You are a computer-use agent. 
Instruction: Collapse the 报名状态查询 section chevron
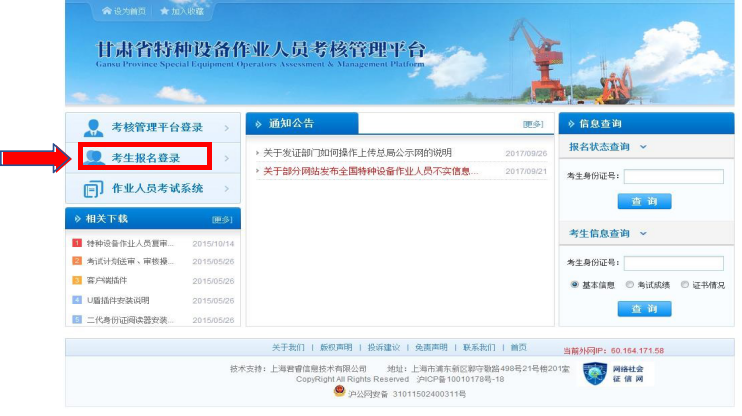pyautogui.click(x=643, y=147)
